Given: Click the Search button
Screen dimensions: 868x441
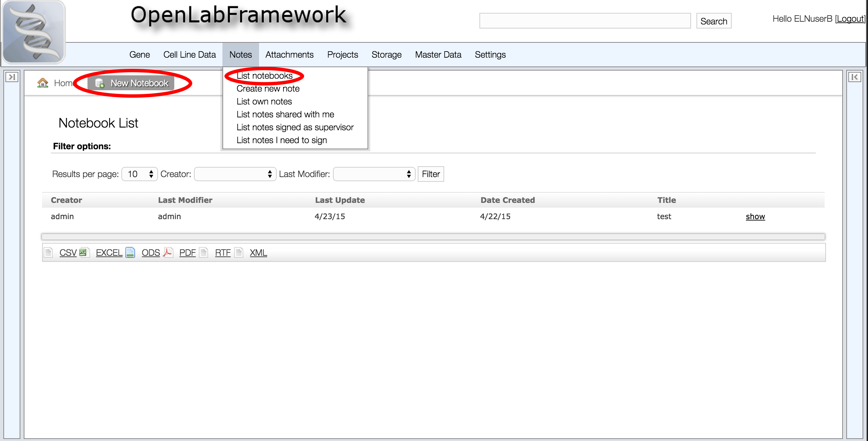Looking at the screenshot, I should [x=714, y=21].
